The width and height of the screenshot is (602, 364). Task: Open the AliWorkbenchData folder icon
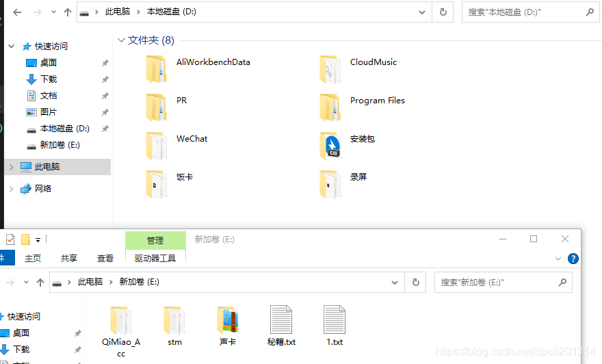coord(157,69)
